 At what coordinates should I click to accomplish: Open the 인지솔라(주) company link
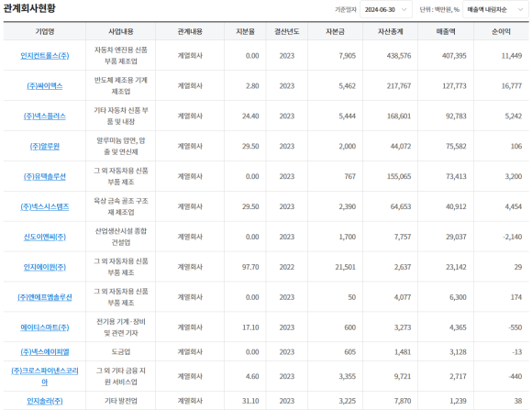pos(45,401)
